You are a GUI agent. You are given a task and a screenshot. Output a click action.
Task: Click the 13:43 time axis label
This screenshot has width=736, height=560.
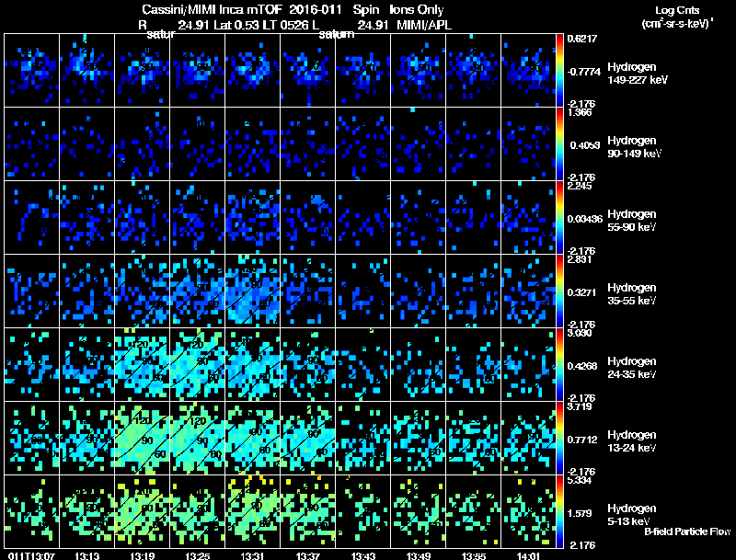(x=363, y=555)
